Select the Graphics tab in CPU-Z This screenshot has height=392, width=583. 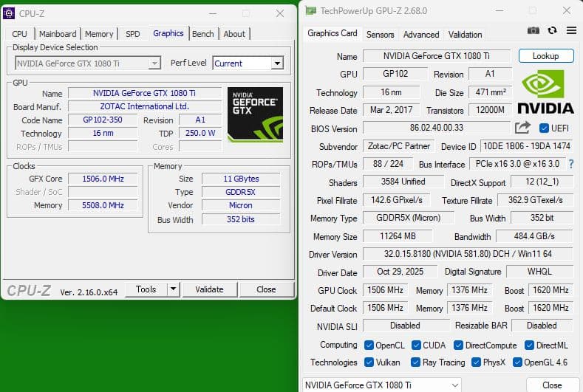pyautogui.click(x=168, y=33)
